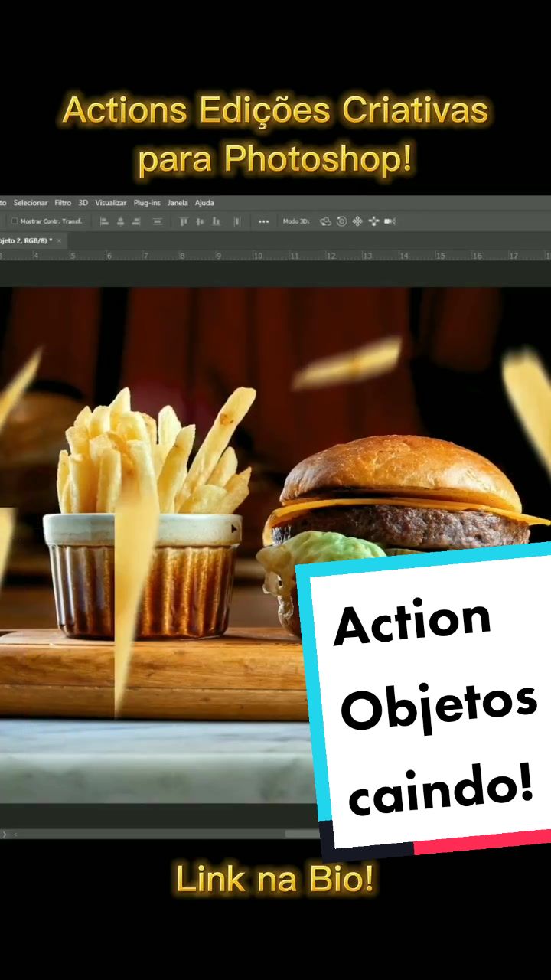Click the align top edges icon
551x980 pixels.
pos(184,221)
